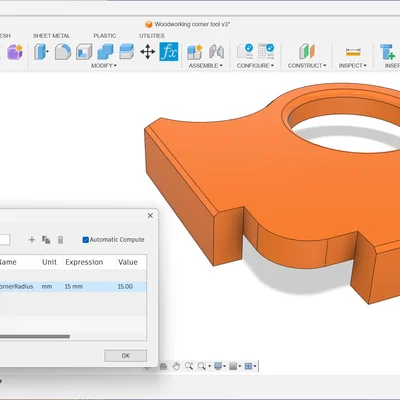Open the Display Settings dropdown arrow
400x400 pixels.
(x=224, y=366)
